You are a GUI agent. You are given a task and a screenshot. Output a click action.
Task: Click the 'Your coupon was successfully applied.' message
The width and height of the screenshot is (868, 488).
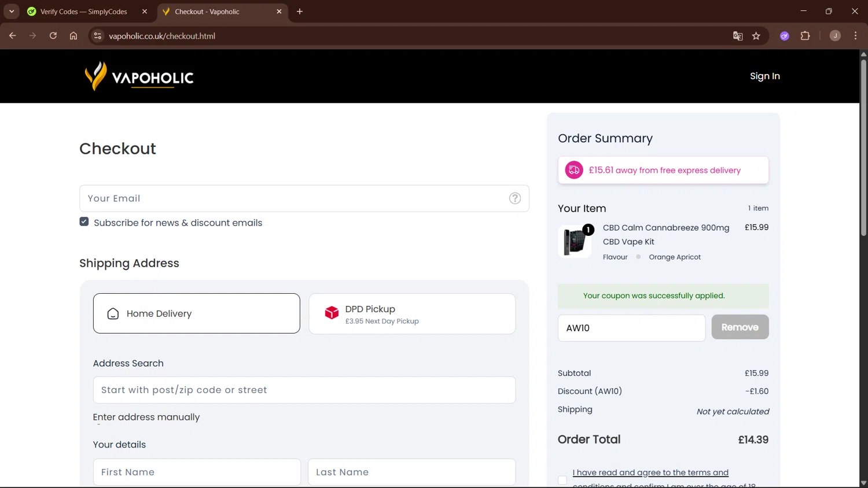654,295
